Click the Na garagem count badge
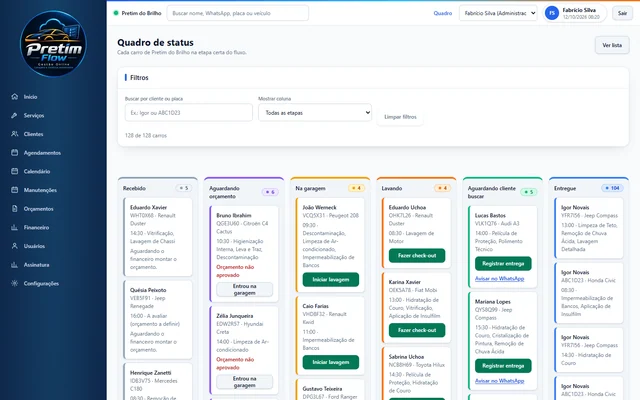This screenshot has width=640, height=400. (x=356, y=188)
